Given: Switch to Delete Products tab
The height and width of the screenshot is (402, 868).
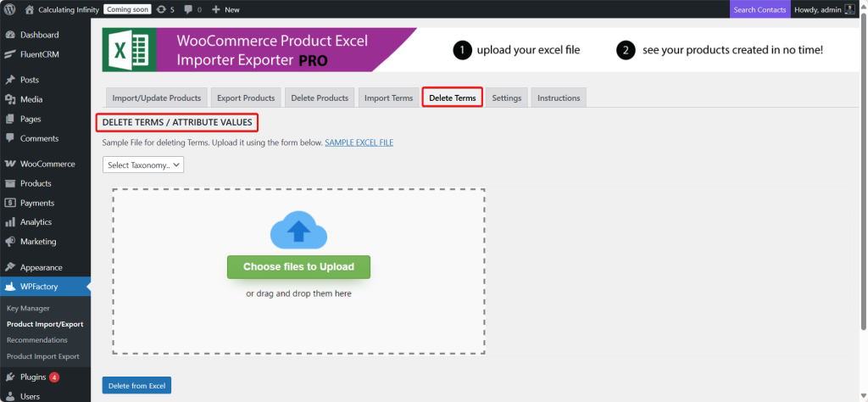Looking at the screenshot, I should tap(320, 98).
